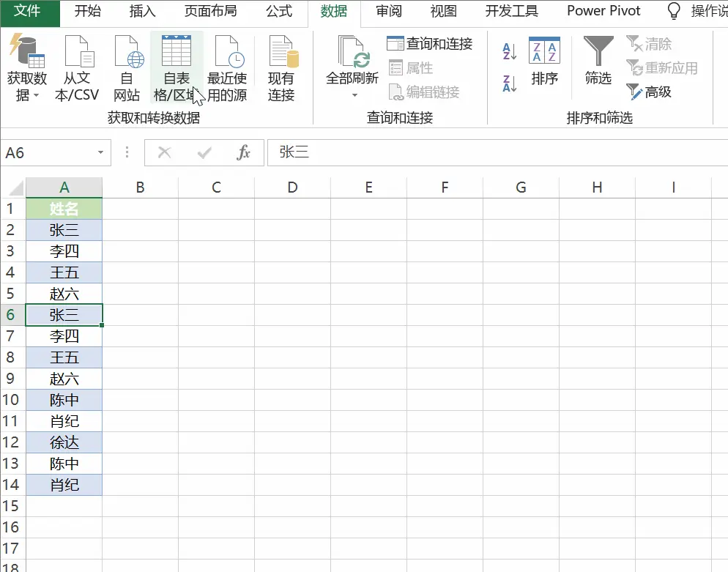Select row 1 header
Screen dimensions: 728x572
(x=12, y=209)
